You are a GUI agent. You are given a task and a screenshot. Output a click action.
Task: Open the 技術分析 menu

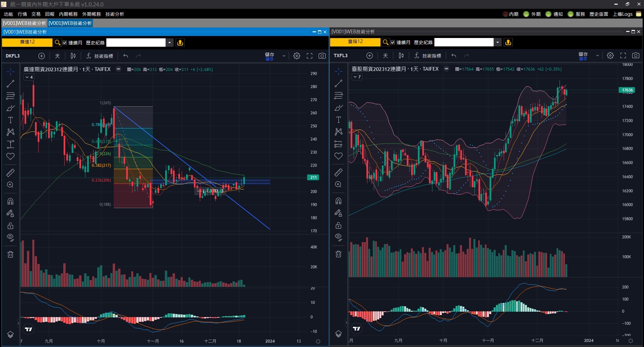pyautogui.click(x=115, y=14)
